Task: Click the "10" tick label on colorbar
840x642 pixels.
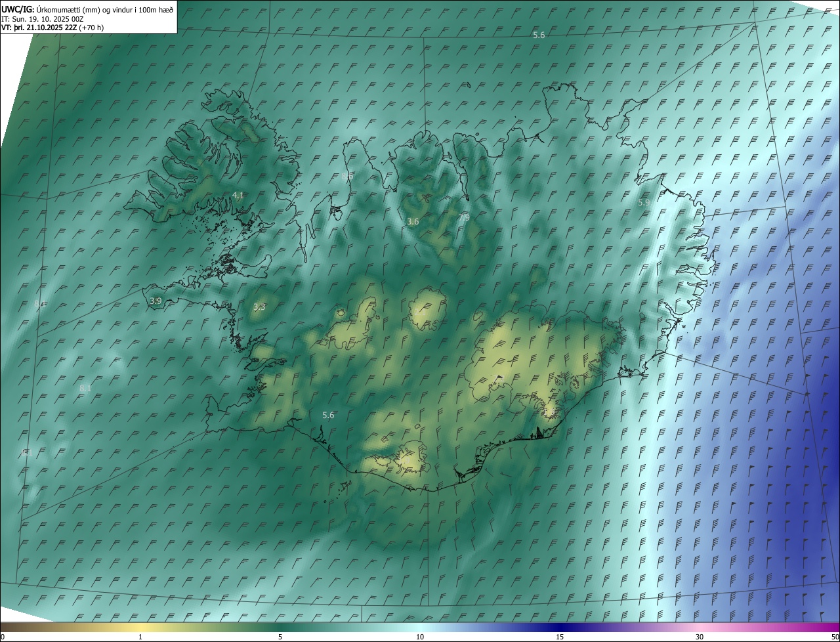Action: [420, 637]
